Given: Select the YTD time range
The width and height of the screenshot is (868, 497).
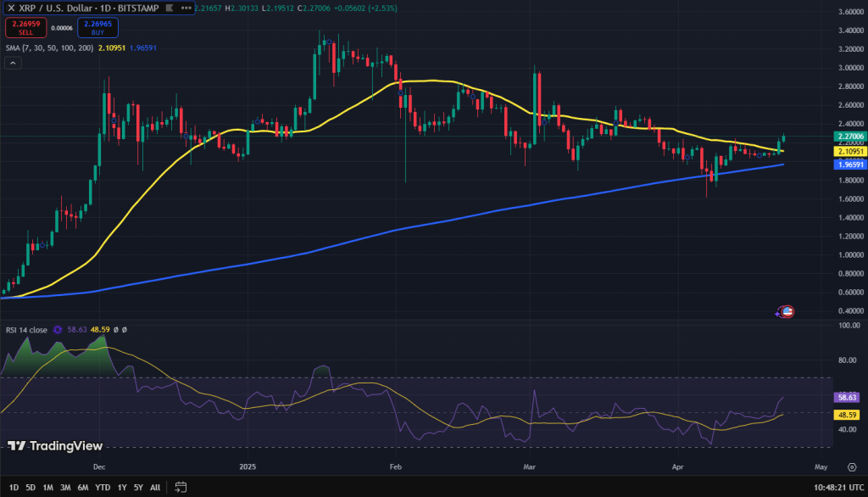Looking at the screenshot, I should [103, 488].
